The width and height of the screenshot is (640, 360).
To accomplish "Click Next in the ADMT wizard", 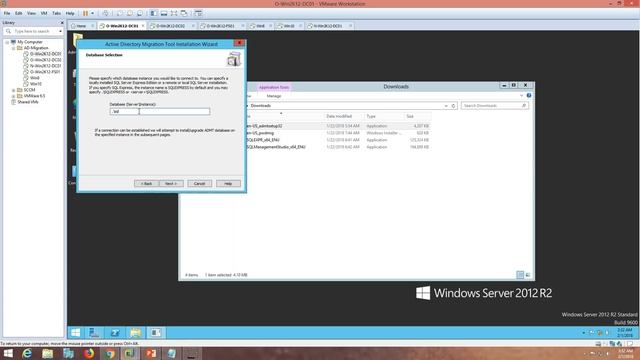I will coord(171,184).
